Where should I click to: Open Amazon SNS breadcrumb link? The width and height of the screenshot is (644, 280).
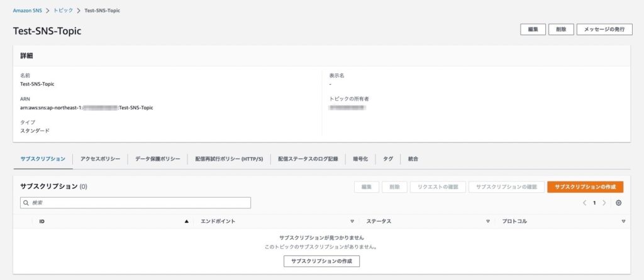click(28, 11)
